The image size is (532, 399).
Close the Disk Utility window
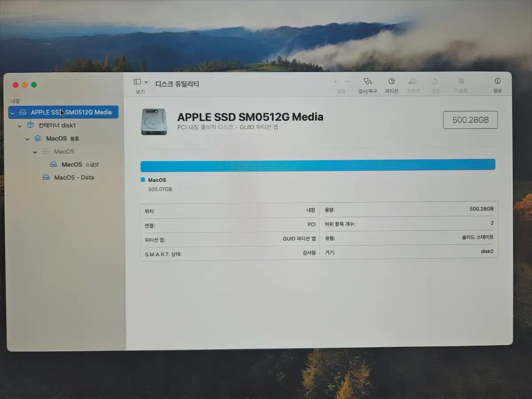coord(16,85)
